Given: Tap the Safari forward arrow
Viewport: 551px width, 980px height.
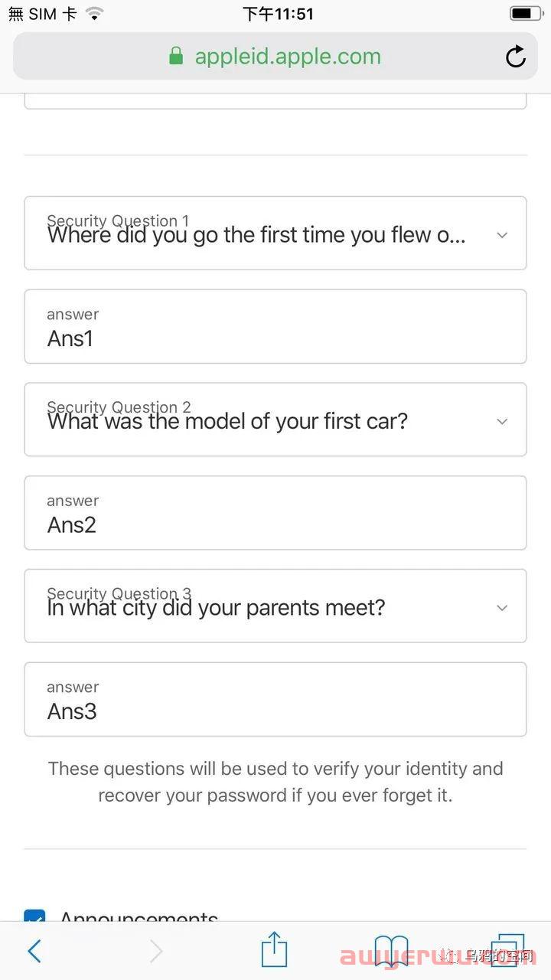Looking at the screenshot, I should point(156,951).
